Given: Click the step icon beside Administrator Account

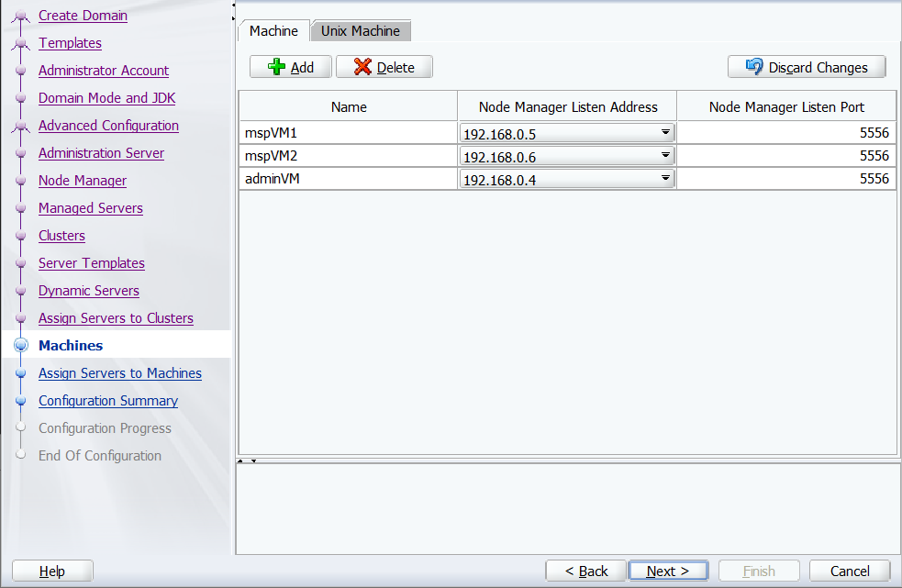Looking at the screenshot, I should 20,71.
